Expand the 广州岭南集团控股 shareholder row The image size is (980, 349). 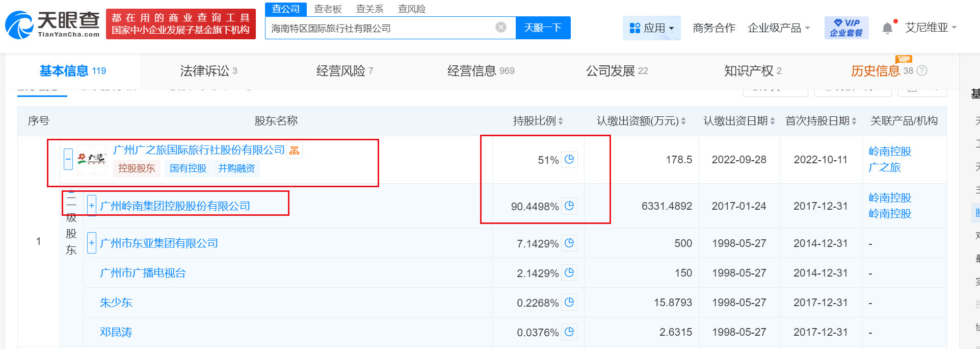[x=92, y=206]
